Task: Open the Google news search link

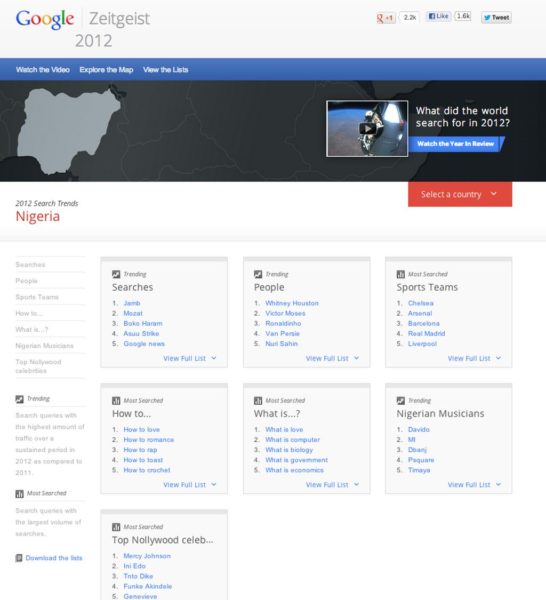Action: coord(144,344)
